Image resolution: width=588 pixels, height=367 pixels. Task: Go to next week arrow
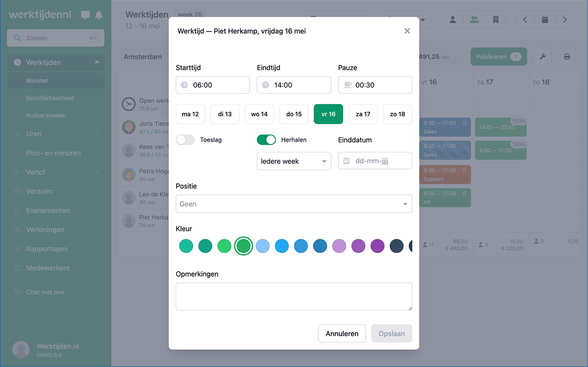click(565, 20)
